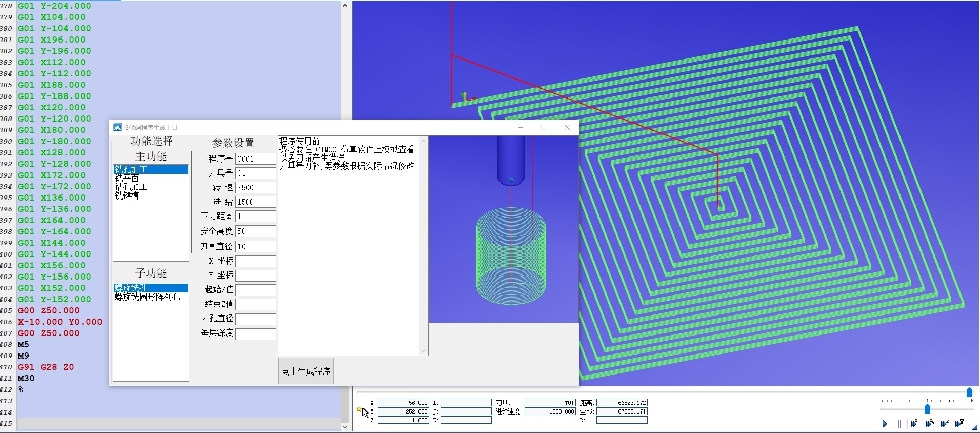This screenshot has height=433, width=980.
Task: Click the 程序号 input field
Action: coord(256,159)
